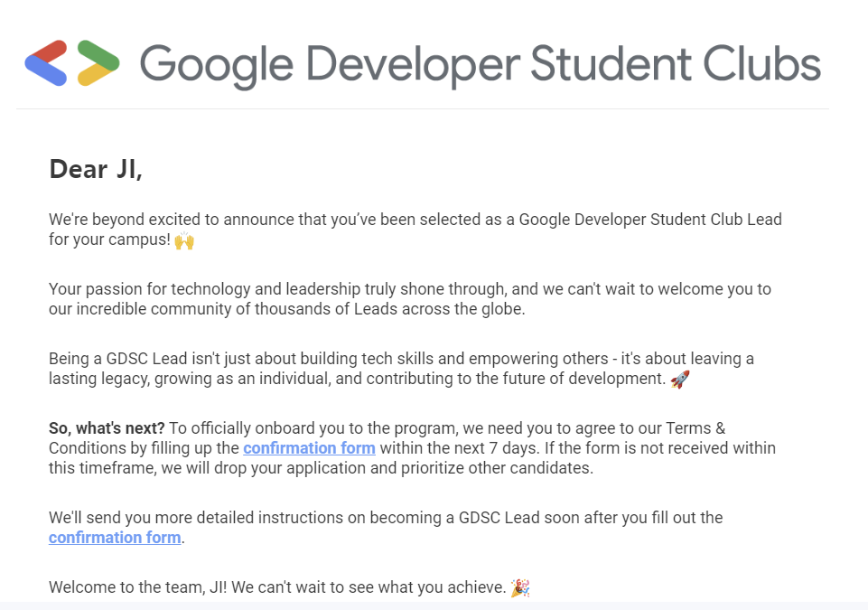Click the party popper emoji
Image resolution: width=868 pixels, height=610 pixels.
[x=520, y=587]
